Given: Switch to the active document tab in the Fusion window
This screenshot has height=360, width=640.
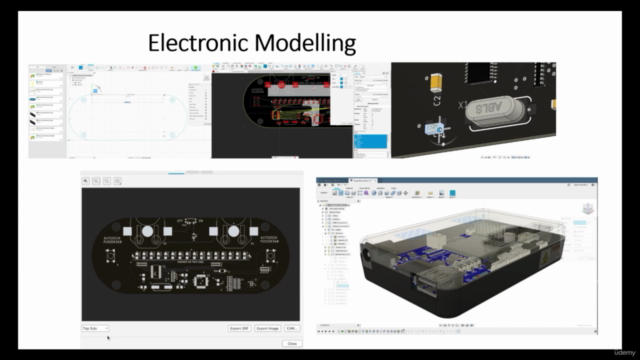Looking at the screenshot, I should (x=363, y=180).
